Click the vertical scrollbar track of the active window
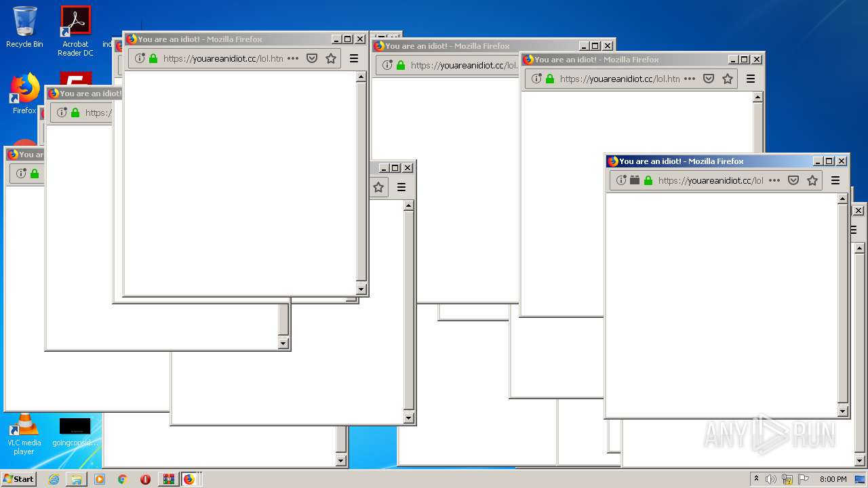Image resolution: width=868 pixels, height=488 pixels. coord(843,305)
